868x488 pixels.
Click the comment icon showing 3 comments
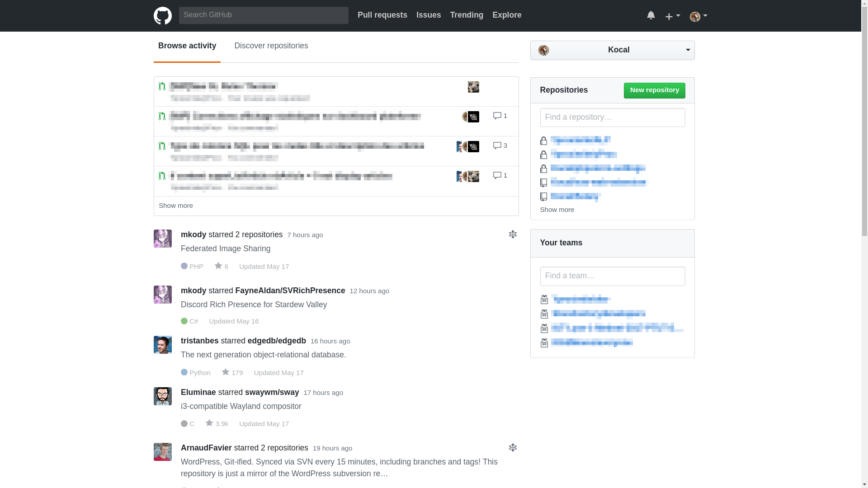(x=497, y=146)
